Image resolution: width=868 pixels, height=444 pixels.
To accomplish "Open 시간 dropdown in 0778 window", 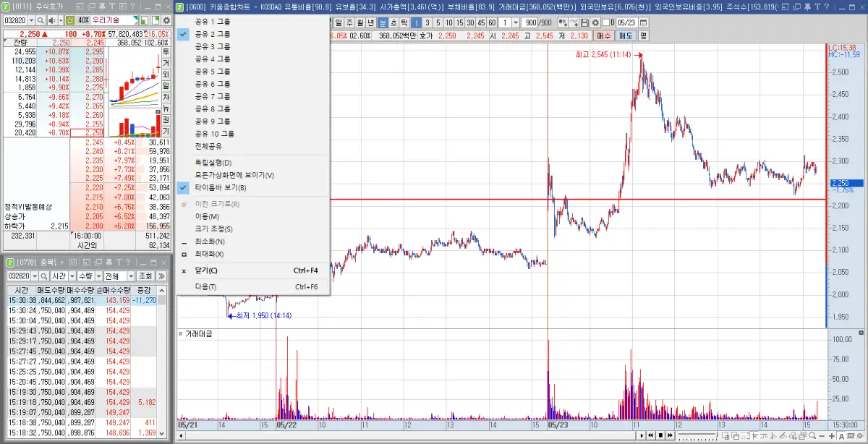I will (x=72, y=276).
